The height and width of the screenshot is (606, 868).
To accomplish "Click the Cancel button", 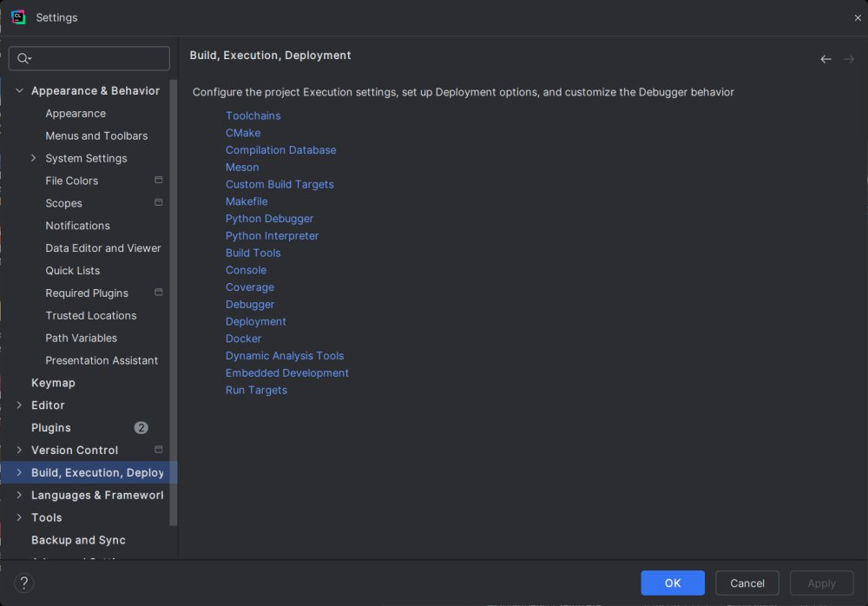I will click(746, 583).
